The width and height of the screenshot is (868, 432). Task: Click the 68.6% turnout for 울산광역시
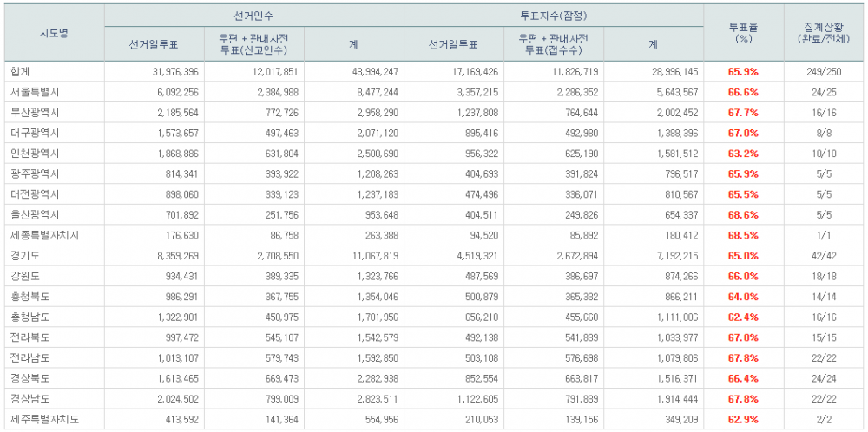point(743,215)
